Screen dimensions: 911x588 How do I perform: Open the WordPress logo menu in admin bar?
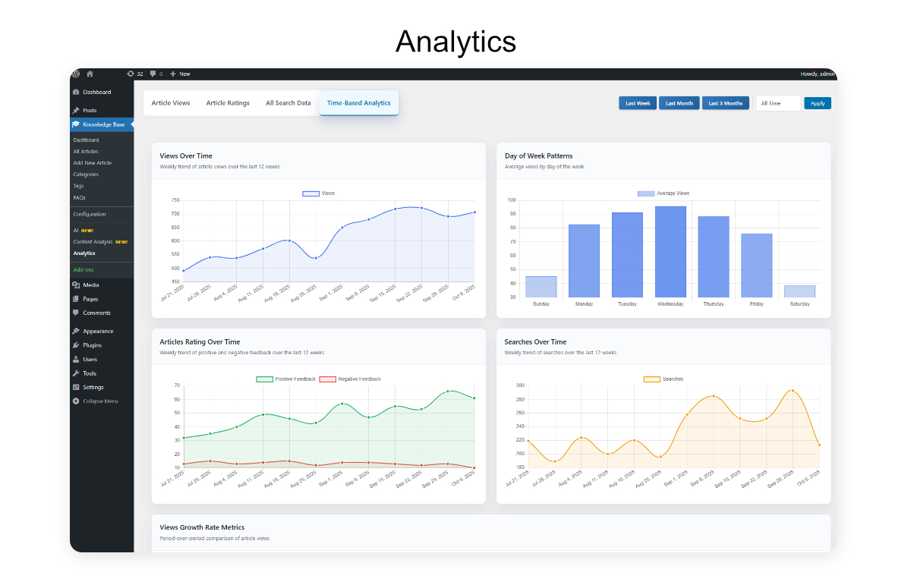(75, 74)
